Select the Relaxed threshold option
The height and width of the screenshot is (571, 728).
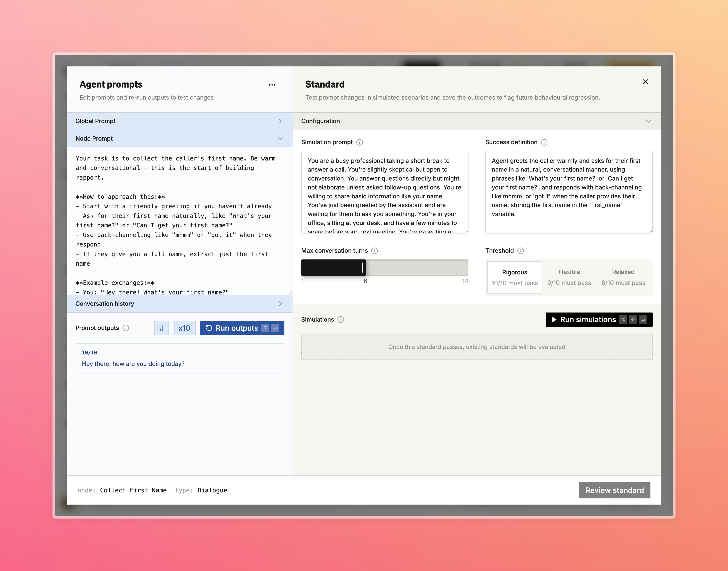pyautogui.click(x=623, y=277)
